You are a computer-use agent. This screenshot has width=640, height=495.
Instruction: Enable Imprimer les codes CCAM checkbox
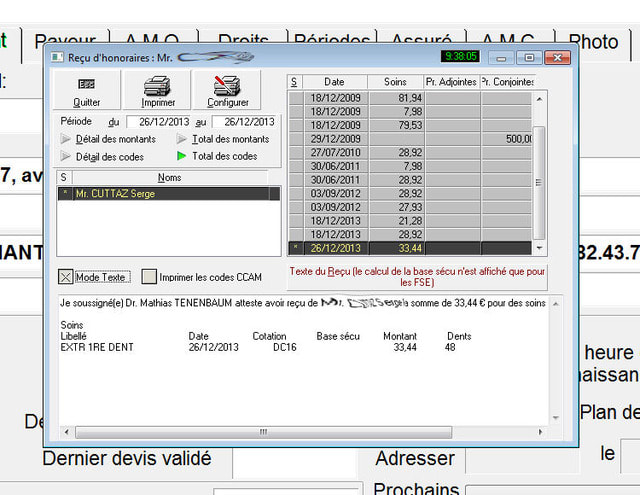[x=149, y=277]
